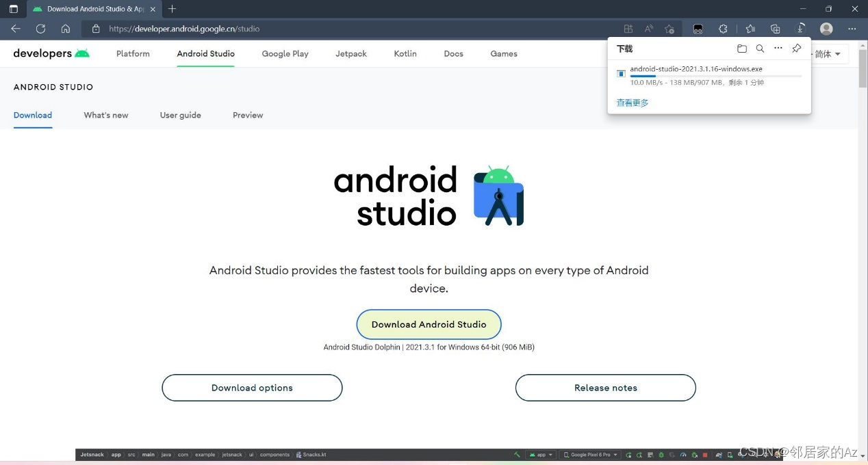The image size is (868, 465).
Task: Click android-studio-2021.3.1.16-windows.exe file name
Action: (x=696, y=69)
